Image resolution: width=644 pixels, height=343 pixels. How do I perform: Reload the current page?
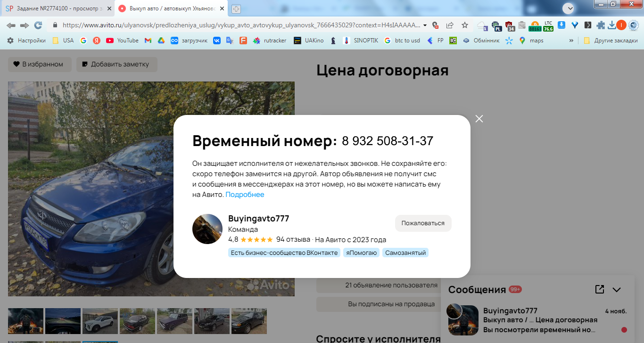[38, 25]
